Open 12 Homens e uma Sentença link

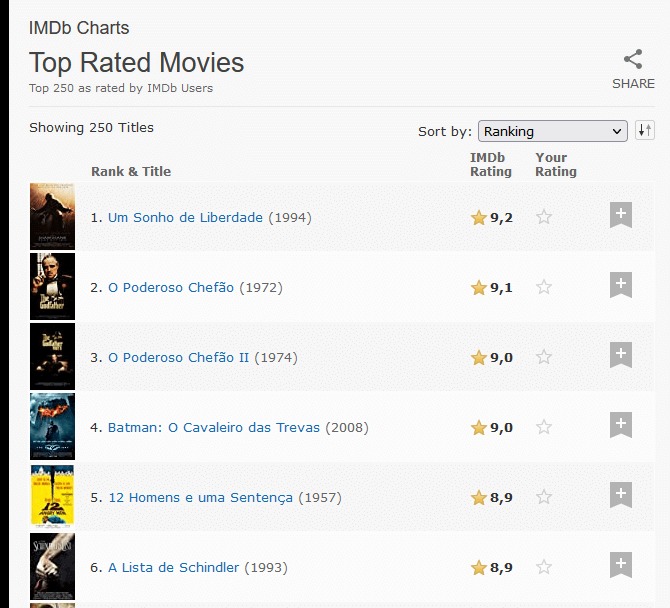pyautogui.click(x=201, y=498)
